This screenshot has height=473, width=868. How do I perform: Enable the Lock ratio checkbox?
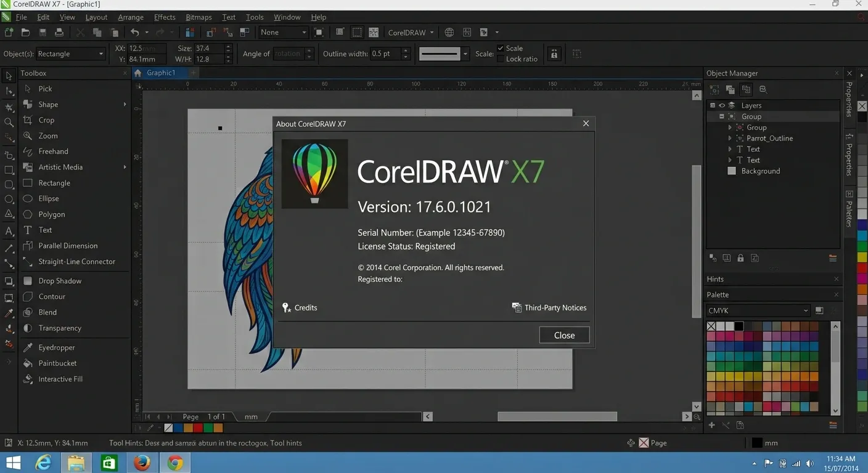click(501, 59)
